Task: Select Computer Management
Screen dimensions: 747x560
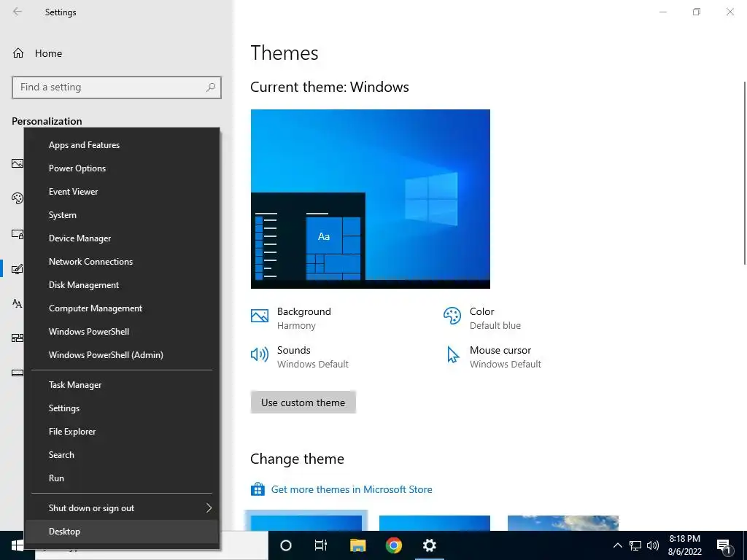Action: [122, 308]
